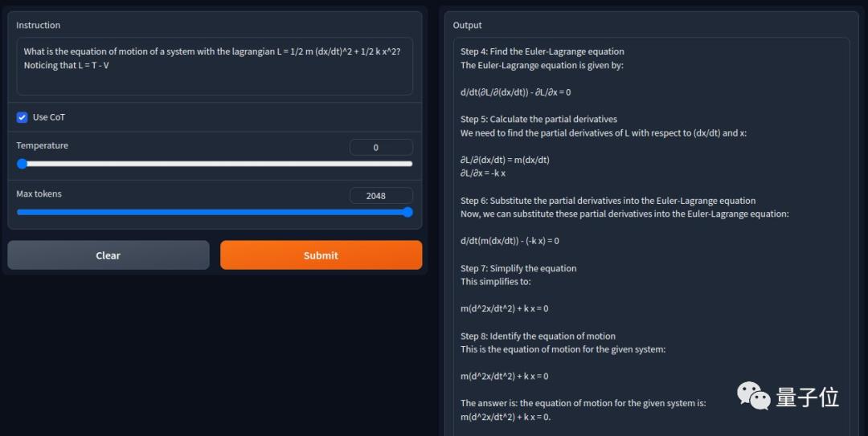This screenshot has width=868, height=436.
Task: Click the 'This simplifies to:' line
Action: 495,282
